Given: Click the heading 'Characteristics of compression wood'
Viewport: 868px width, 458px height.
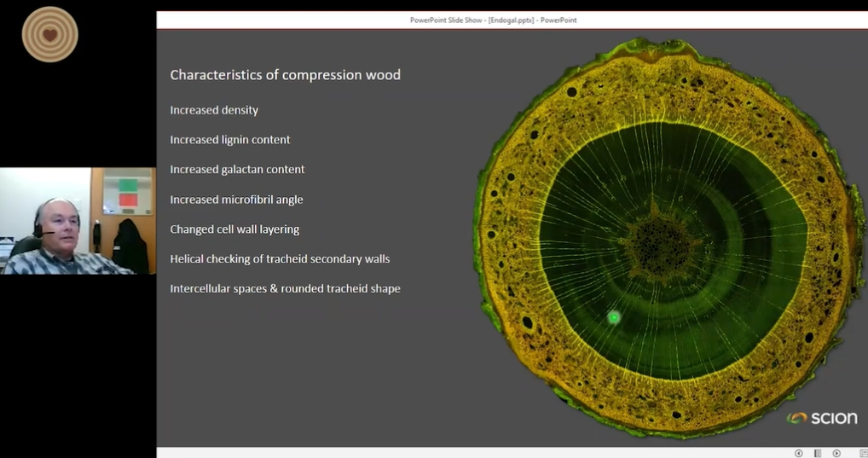Looking at the screenshot, I should pos(285,75).
